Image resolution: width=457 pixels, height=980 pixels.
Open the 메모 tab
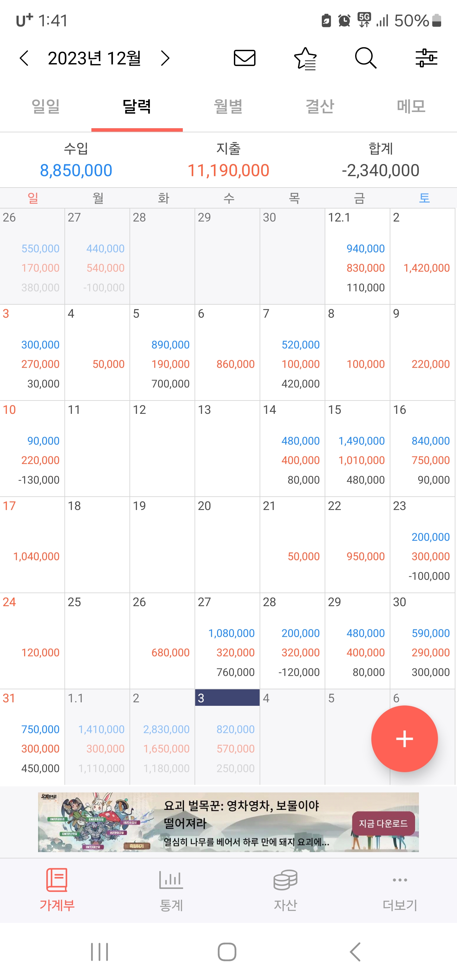click(411, 106)
